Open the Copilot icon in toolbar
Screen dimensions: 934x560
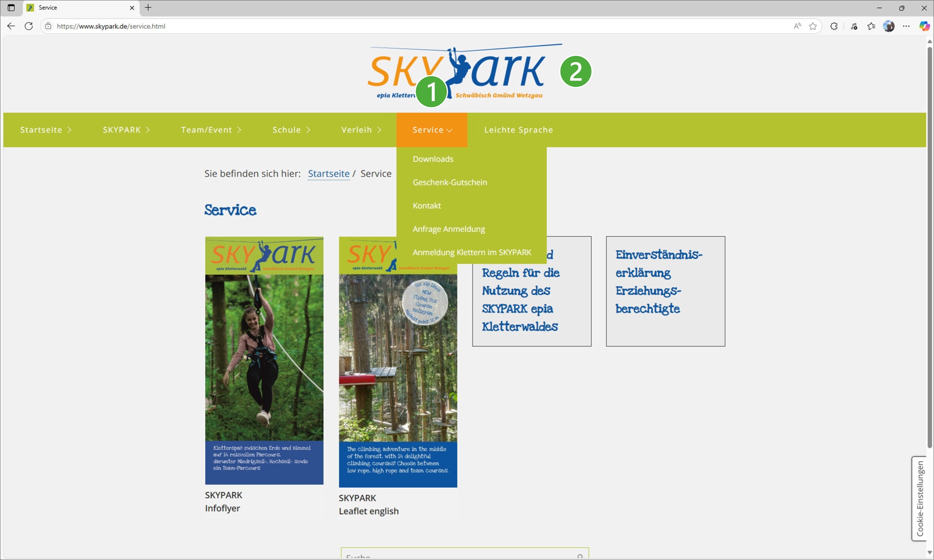point(924,26)
